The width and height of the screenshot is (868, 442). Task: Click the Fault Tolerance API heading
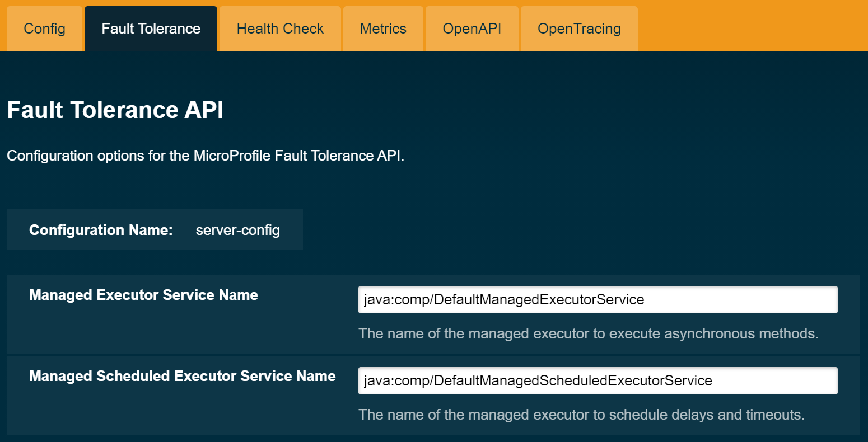click(114, 110)
